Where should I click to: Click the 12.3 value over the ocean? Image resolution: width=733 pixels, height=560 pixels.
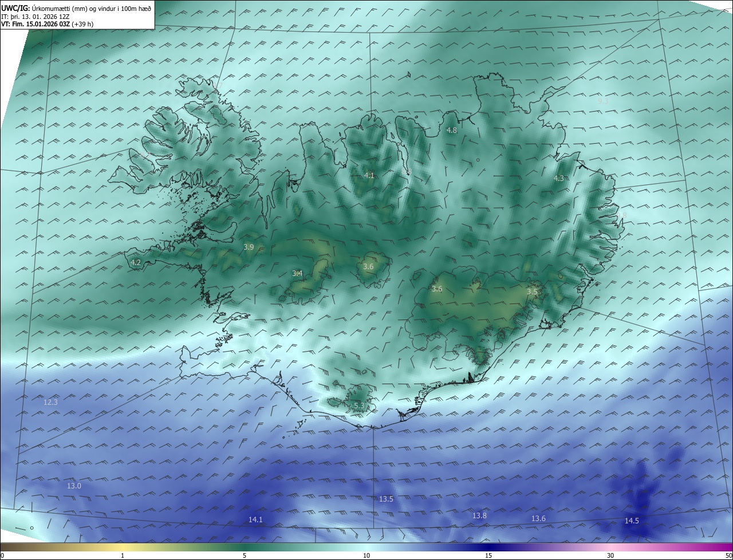[x=50, y=403]
